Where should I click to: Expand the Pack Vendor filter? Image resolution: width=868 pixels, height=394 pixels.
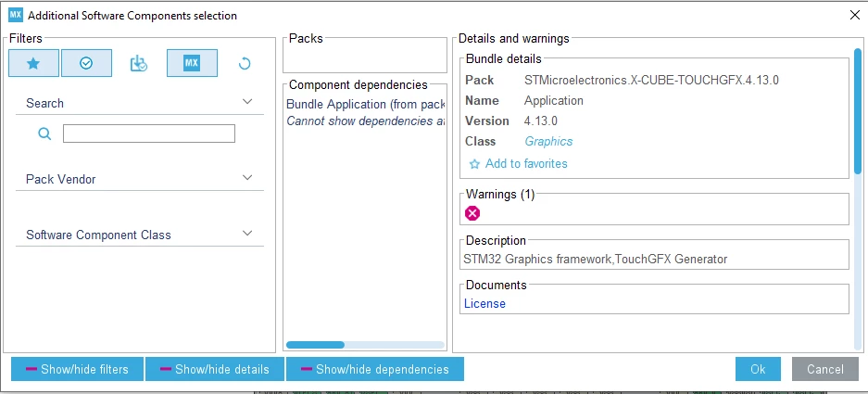pos(247,178)
